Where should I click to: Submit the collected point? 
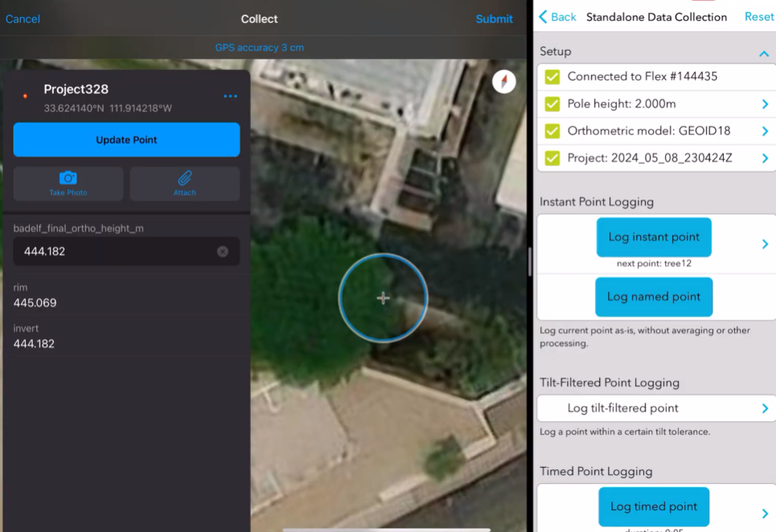coord(494,18)
